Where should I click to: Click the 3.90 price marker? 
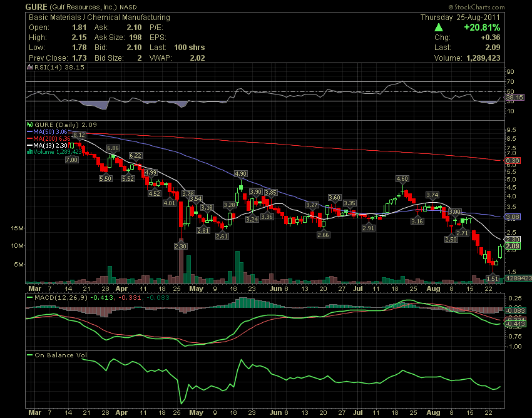(x=255, y=191)
